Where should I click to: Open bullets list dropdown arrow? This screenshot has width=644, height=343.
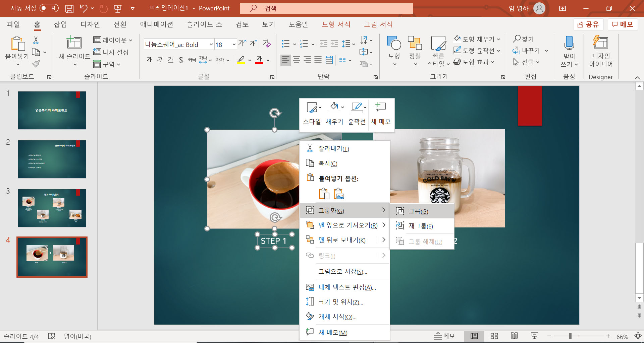(x=294, y=44)
